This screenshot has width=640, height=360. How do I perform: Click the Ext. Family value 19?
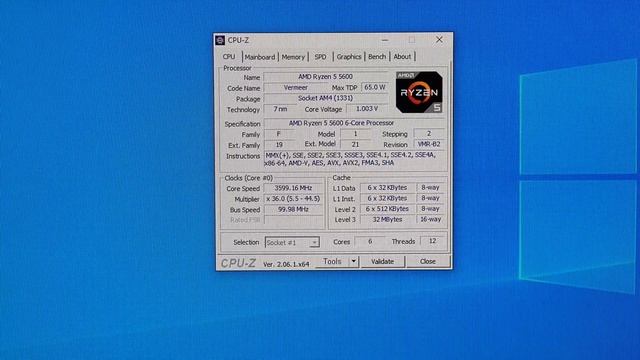[x=279, y=144]
